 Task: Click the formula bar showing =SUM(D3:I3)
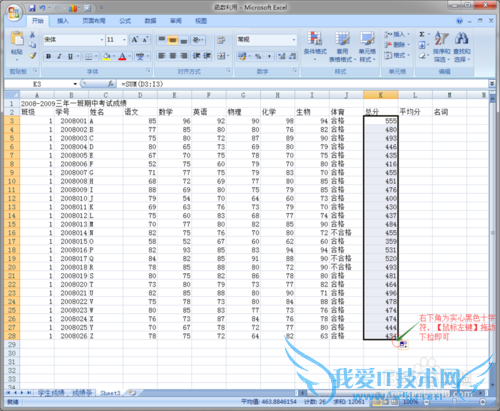[303, 84]
